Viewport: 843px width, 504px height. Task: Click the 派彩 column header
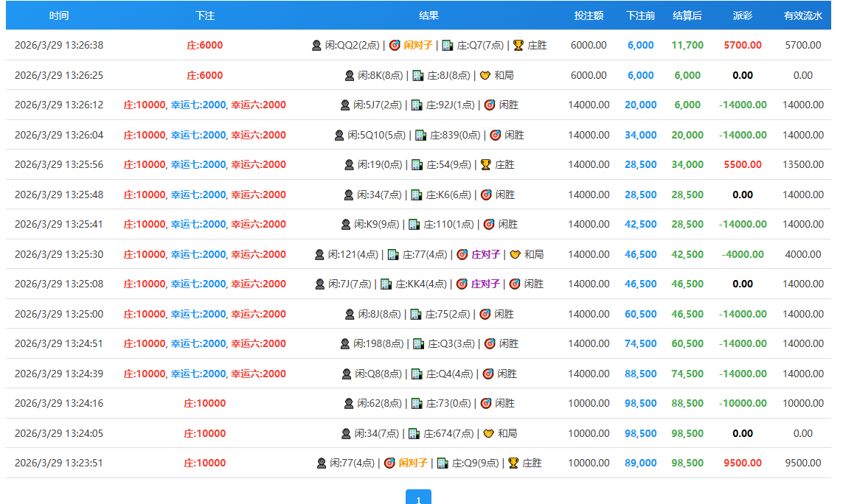click(743, 15)
